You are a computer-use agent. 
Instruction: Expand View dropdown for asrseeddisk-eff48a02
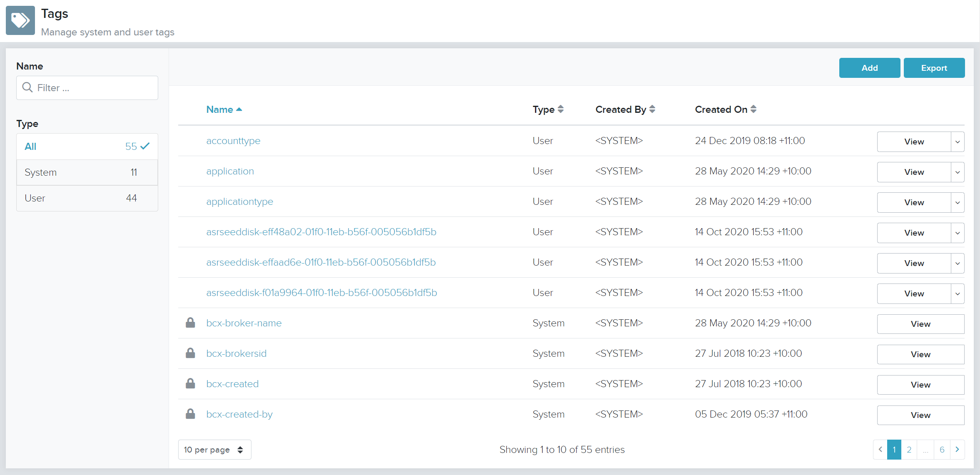click(958, 233)
